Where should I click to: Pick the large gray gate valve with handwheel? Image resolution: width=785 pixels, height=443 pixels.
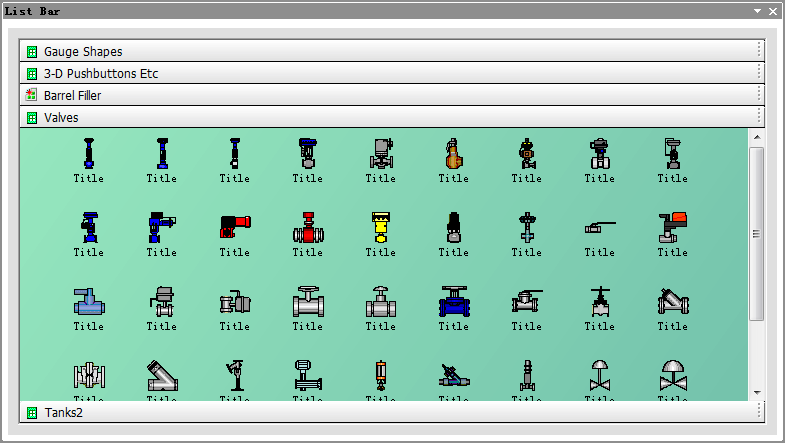[x=307, y=301]
